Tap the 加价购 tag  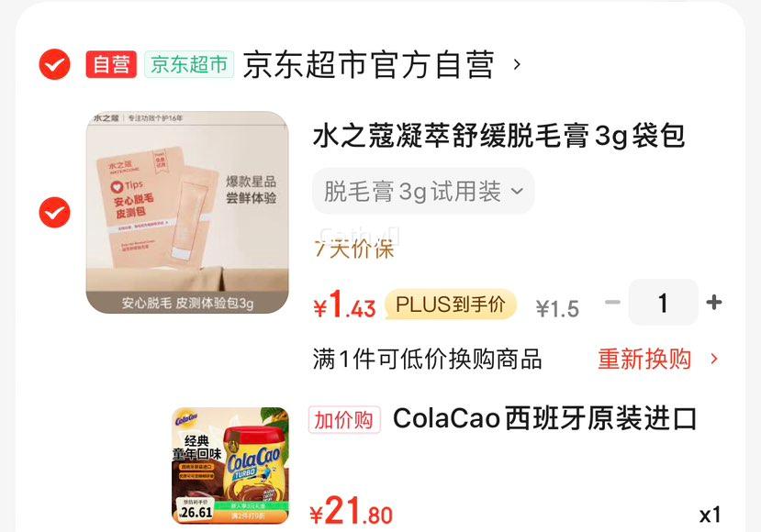pos(344,419)
